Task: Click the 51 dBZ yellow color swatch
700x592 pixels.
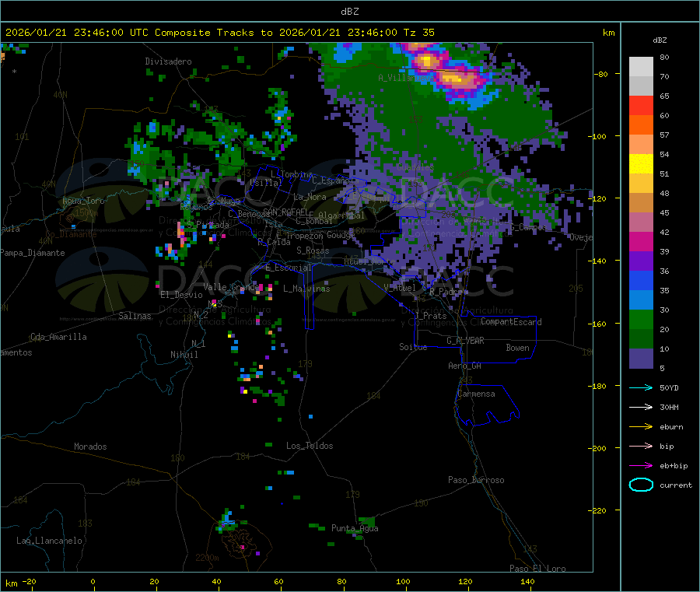Action: point(641,164)
